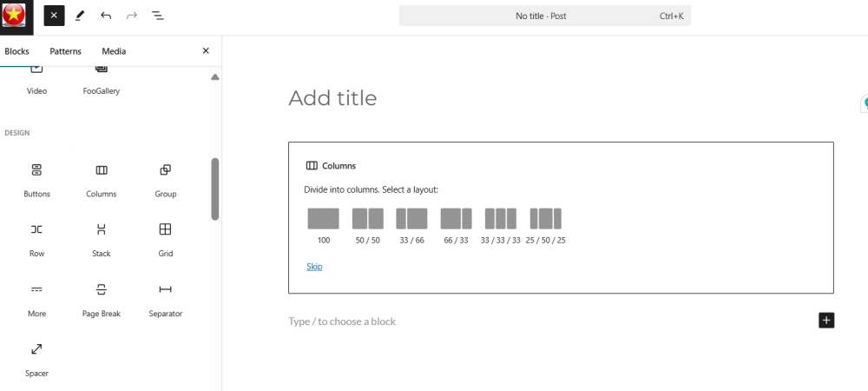Choose the Stack block

102,239
